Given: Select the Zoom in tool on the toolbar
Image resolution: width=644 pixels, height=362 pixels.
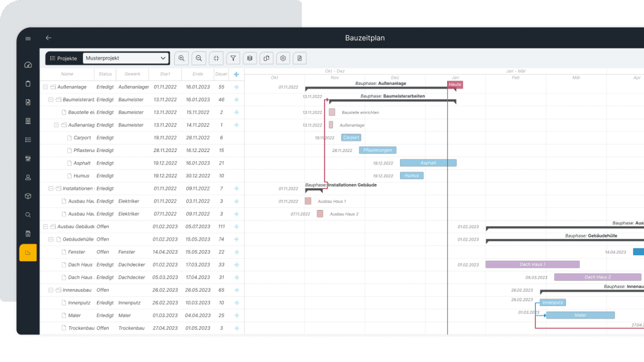Looking at the screenshot, I should pyautogui.click(x=182, y=58).
